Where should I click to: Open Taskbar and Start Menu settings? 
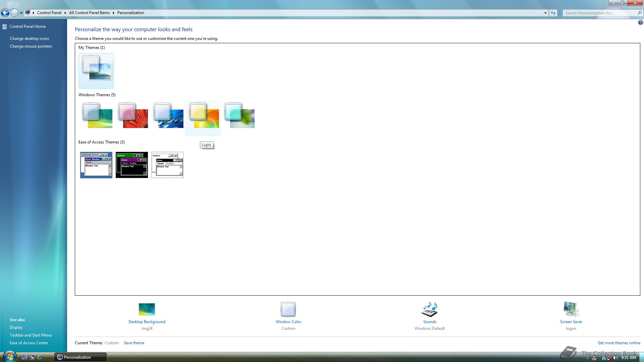point(31,335)
